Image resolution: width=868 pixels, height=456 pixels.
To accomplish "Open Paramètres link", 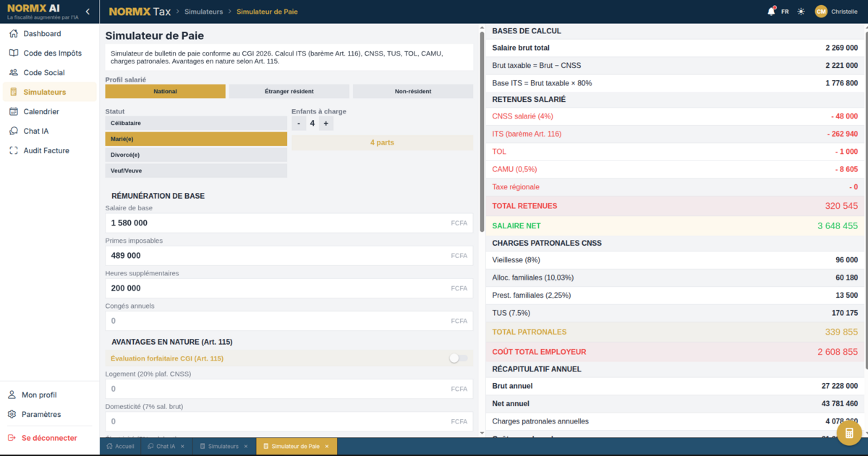I will [x=41, y=415].
